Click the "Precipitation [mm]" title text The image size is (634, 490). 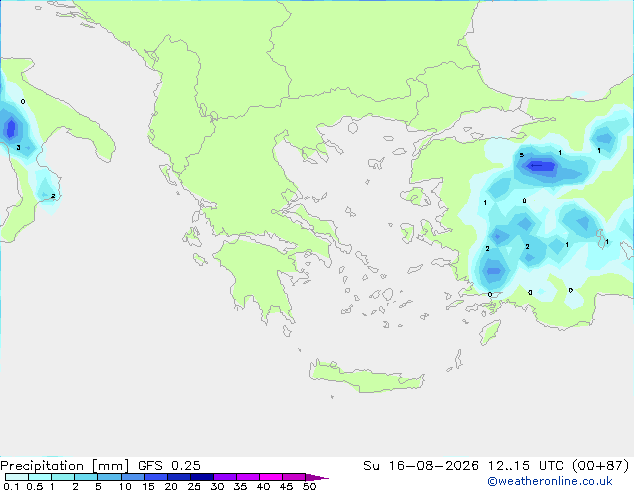pos(65,466)
